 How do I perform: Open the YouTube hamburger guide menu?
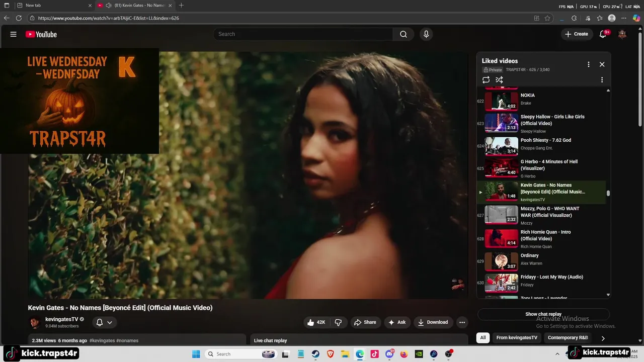pos(14,34)
